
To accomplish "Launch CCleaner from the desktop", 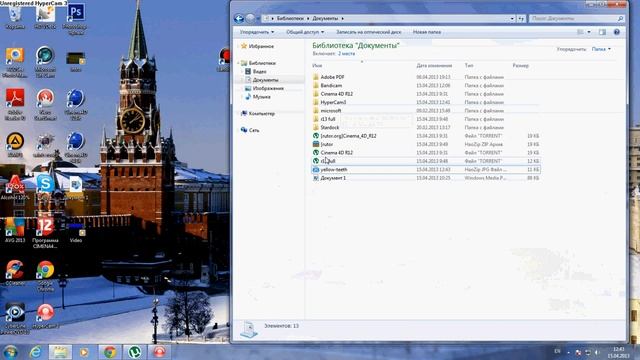I will 15,273.
